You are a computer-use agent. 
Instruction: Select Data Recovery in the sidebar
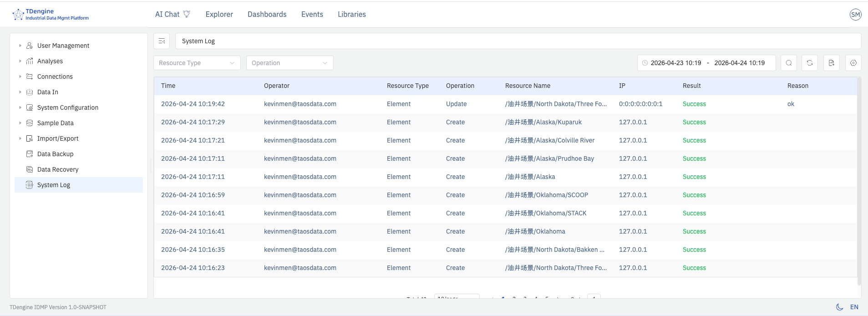tap(58, 169)
